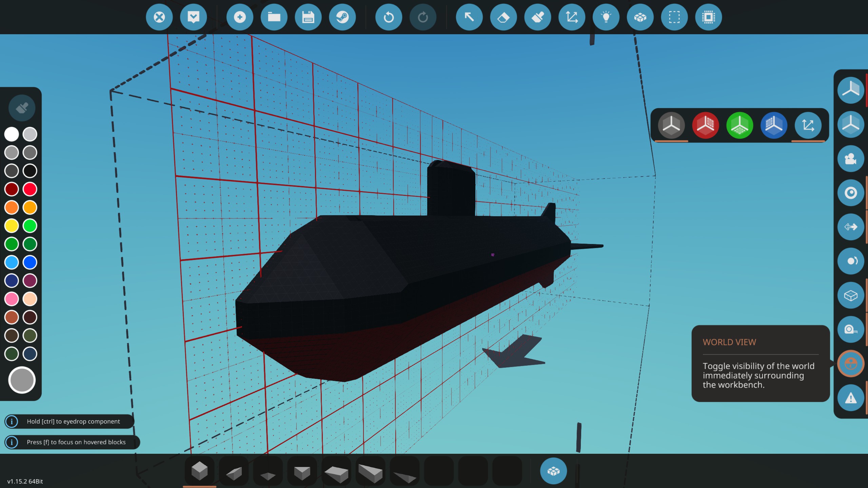Select the cube block in hotbar
This screenshot has width=868, height=488.
199,471
